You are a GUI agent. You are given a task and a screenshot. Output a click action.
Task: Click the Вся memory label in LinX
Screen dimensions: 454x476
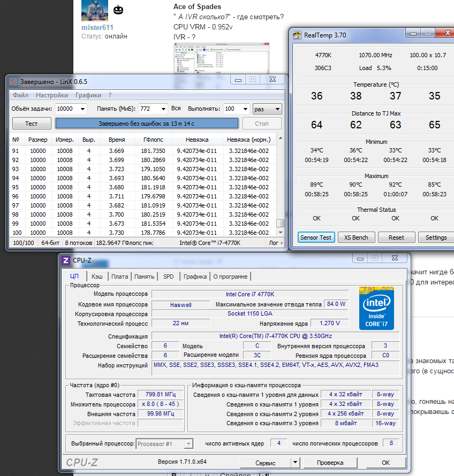(176, 109)
